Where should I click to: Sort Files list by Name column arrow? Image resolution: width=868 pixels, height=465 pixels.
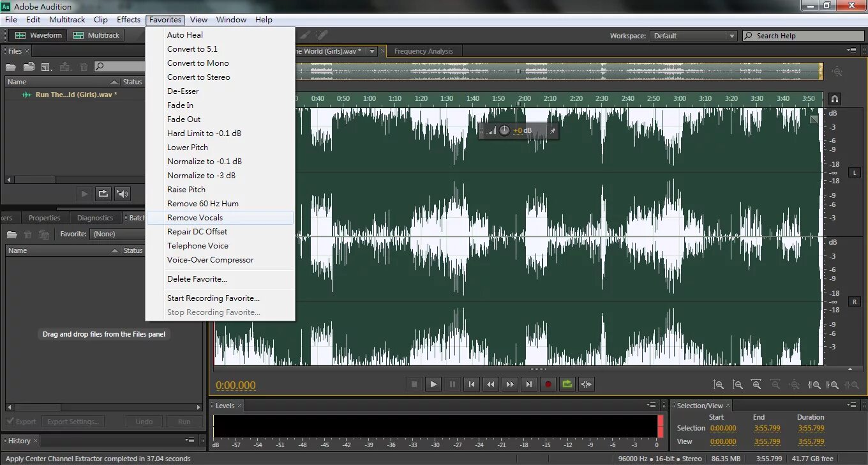pyautogui.click(x=114, y=82)
